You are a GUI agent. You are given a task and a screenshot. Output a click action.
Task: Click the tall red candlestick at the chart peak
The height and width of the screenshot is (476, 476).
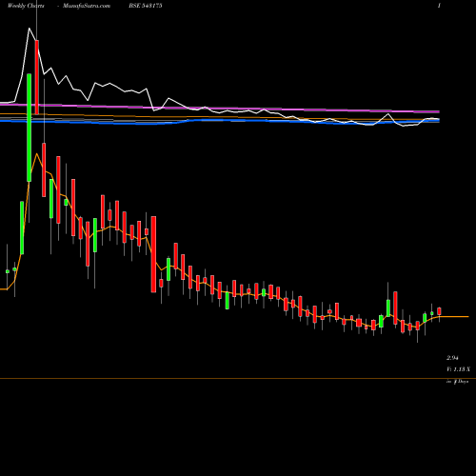37,77
